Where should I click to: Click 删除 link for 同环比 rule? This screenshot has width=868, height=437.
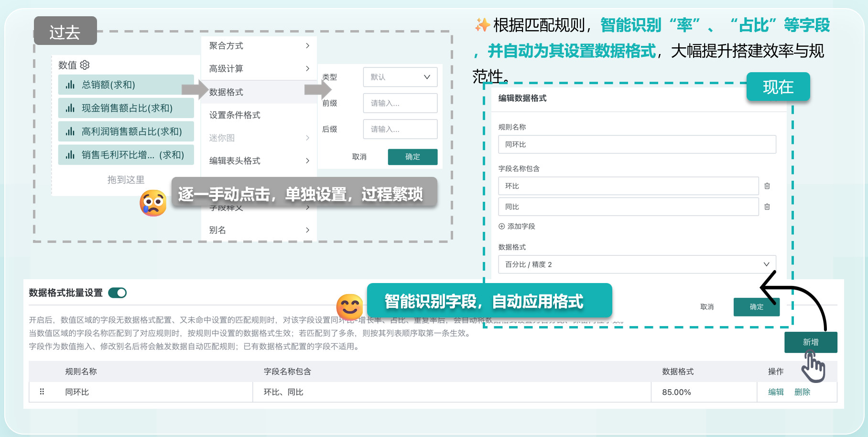click(802, 392)
